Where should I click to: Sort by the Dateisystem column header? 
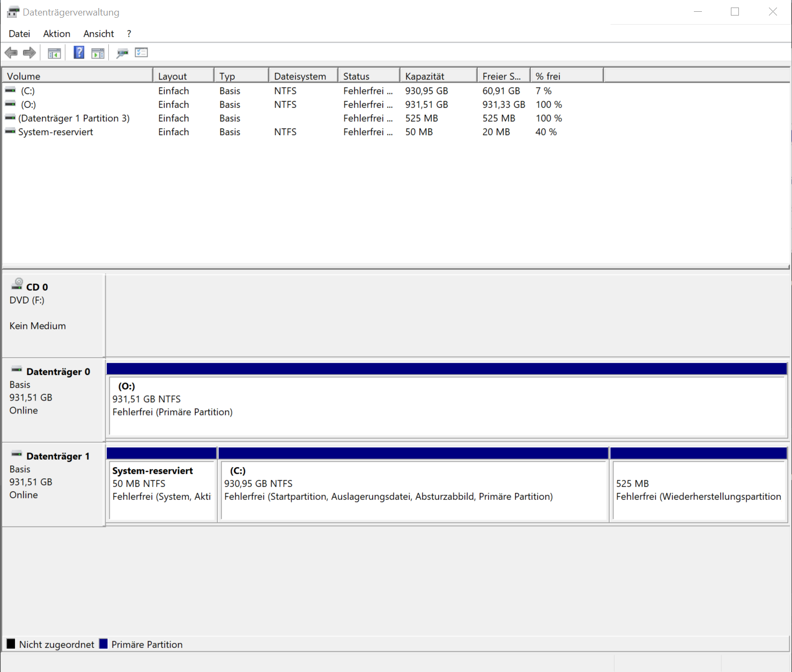click(304, 76)
